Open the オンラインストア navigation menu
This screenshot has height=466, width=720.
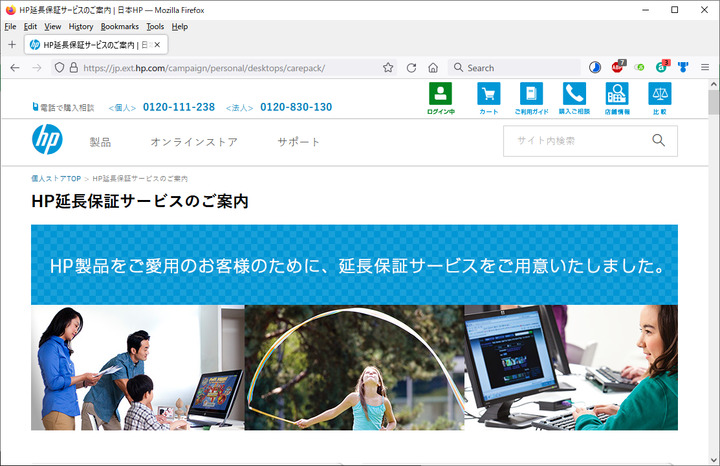[194, 142]
